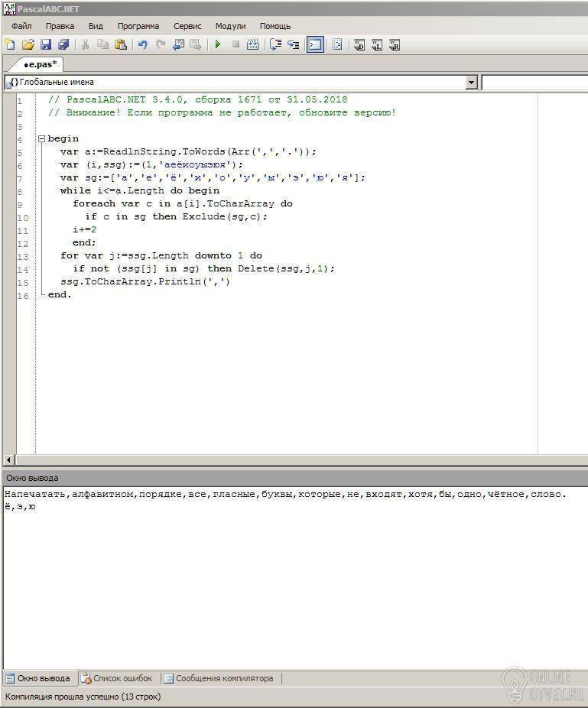This screenshot has height=708, width=588.
Task: Run the program with green play icon
Action: click(218, 45)
